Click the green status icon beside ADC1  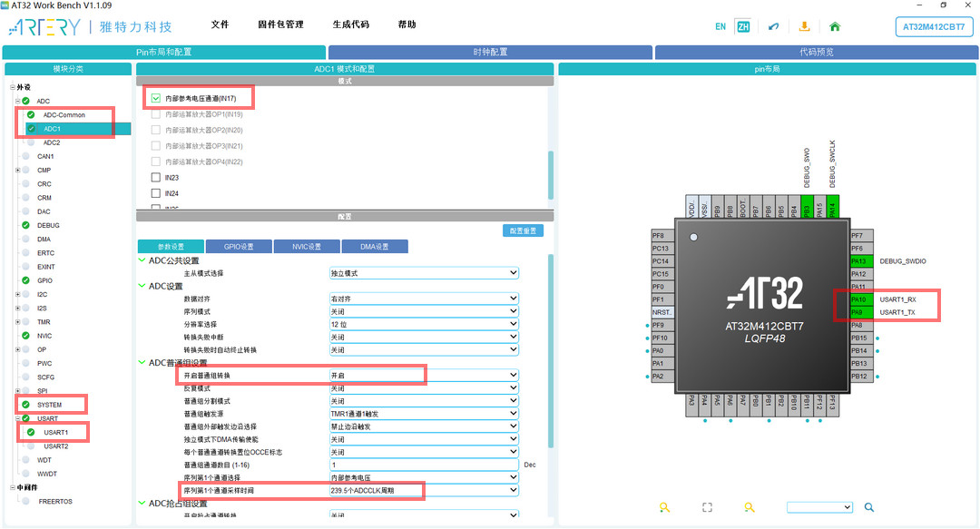point(31,129)
